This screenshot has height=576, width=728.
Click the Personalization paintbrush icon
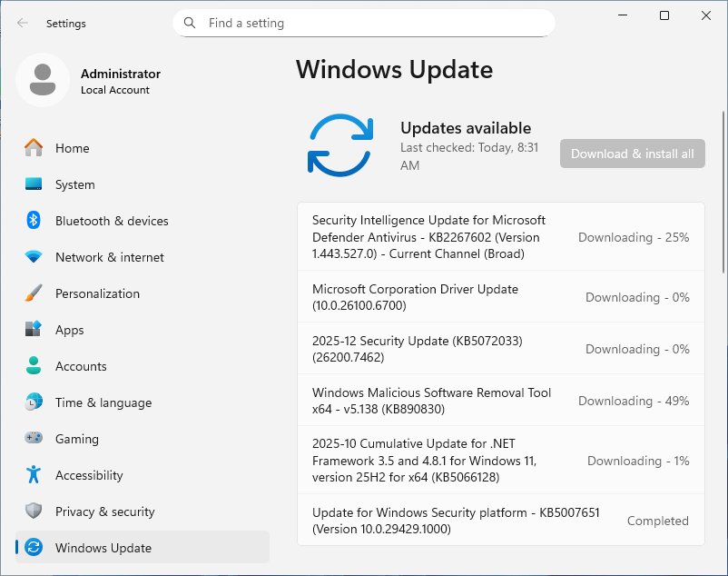(34, 293)
